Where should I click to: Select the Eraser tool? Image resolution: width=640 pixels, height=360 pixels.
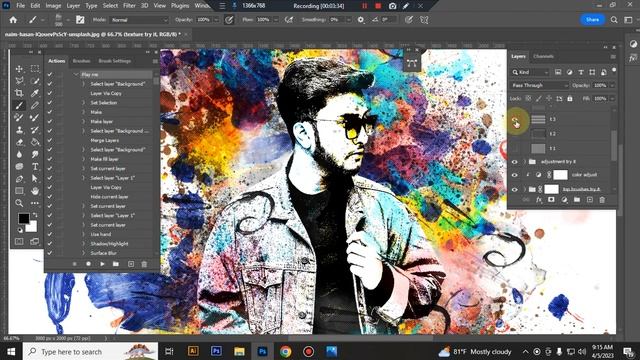click(x=19, y=142)
